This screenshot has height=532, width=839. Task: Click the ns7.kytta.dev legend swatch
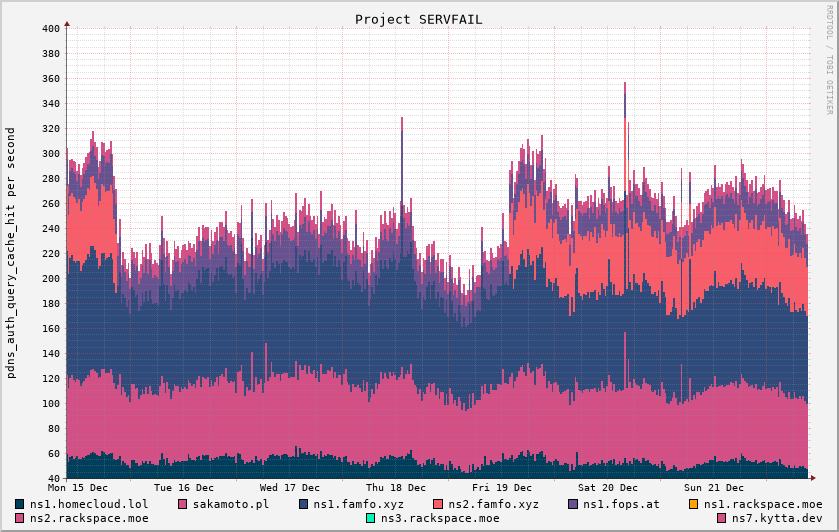[722, 518]
